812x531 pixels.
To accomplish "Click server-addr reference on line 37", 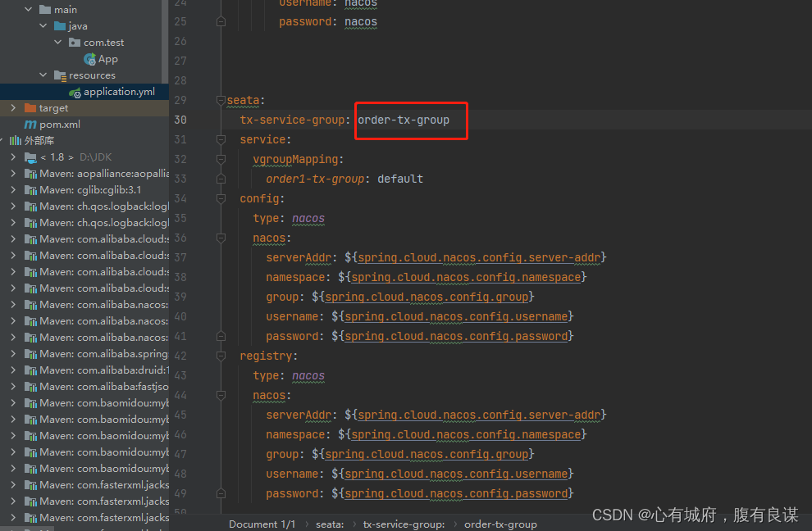I will (479, 258).
